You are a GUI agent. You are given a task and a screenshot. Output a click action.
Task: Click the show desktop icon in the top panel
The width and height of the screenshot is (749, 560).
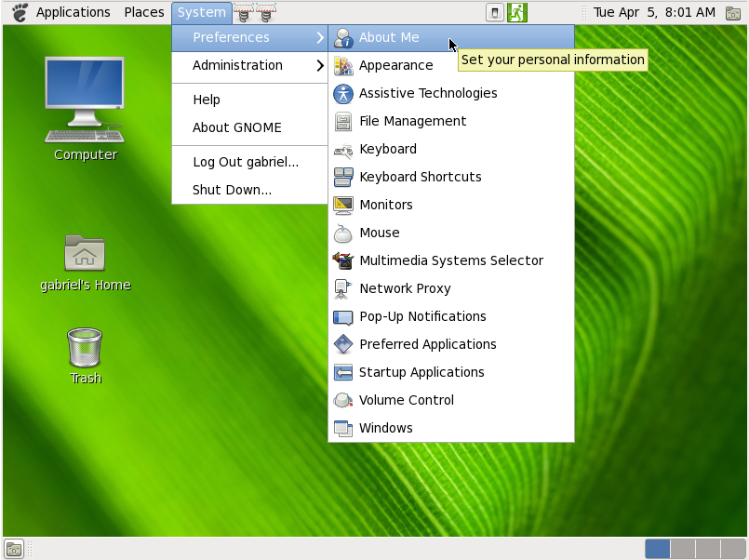[733, 13]
